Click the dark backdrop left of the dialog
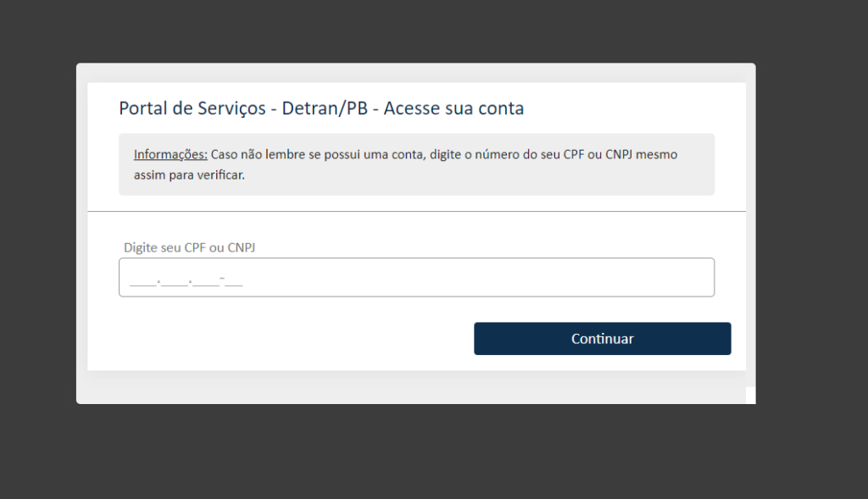 [x=38, y=237]
